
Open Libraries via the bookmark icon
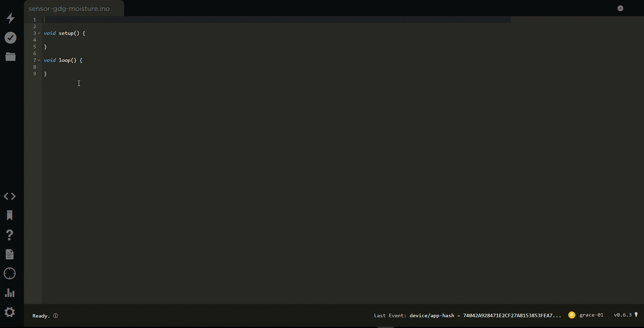point(10,215)
